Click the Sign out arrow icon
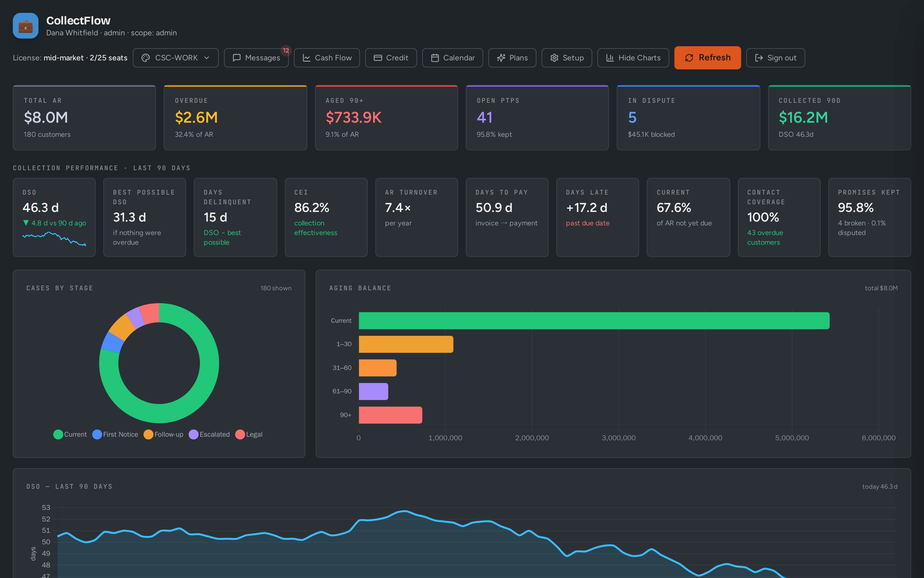 coord(759,58)
